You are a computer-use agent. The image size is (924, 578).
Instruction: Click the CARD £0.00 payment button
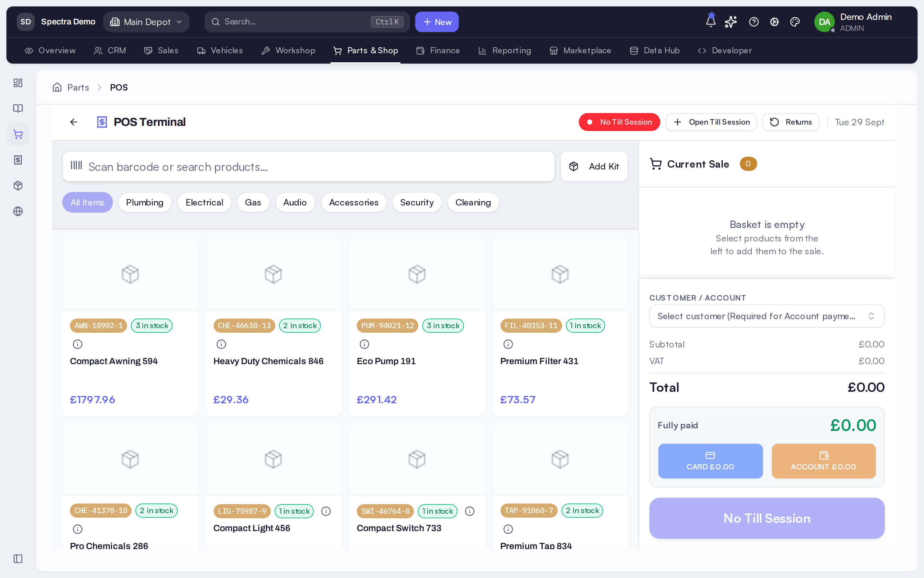click(710, 461)
